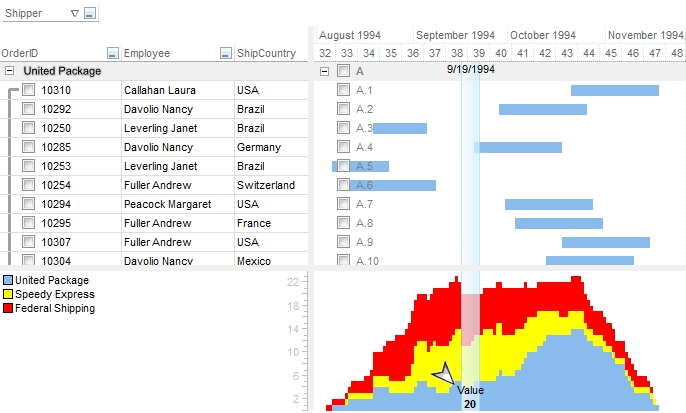Open the OrderID column filter button
The image size is (686, 413).
112,53
